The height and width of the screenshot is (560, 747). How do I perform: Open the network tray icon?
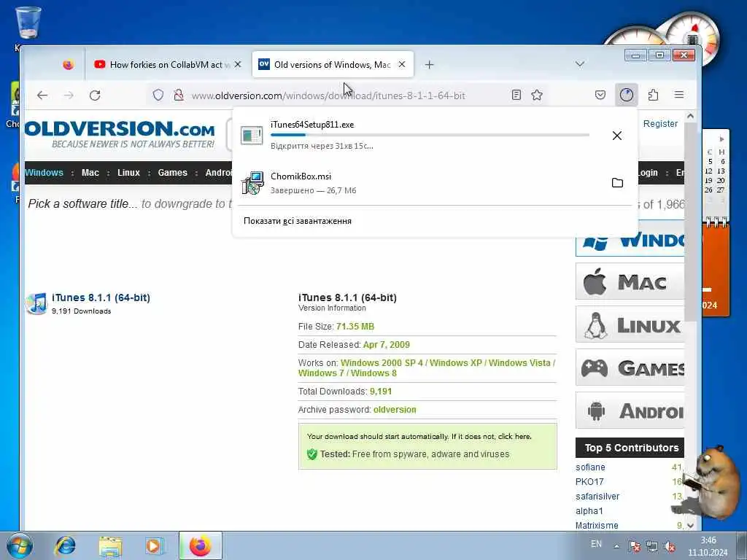651,546
